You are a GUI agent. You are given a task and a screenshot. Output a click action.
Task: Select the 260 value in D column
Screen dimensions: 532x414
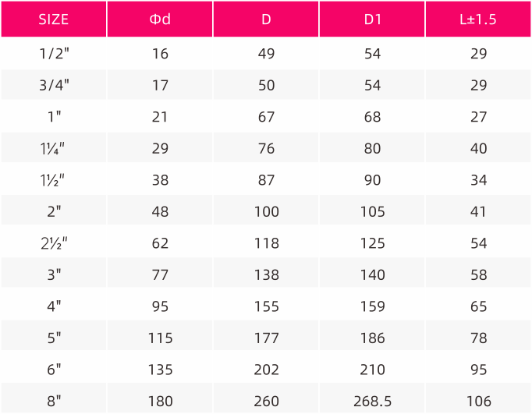(x=266, y=401)
